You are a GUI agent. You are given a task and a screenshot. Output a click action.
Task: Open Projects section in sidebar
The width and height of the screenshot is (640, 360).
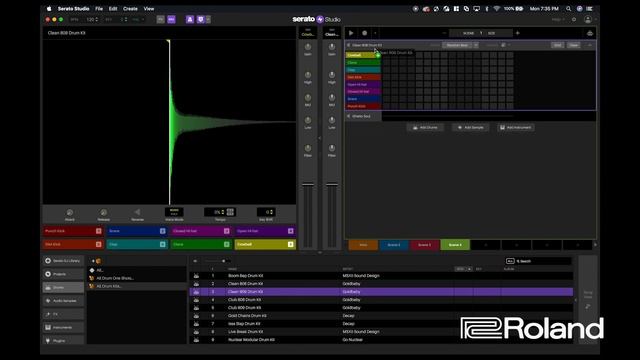point(63,274)
